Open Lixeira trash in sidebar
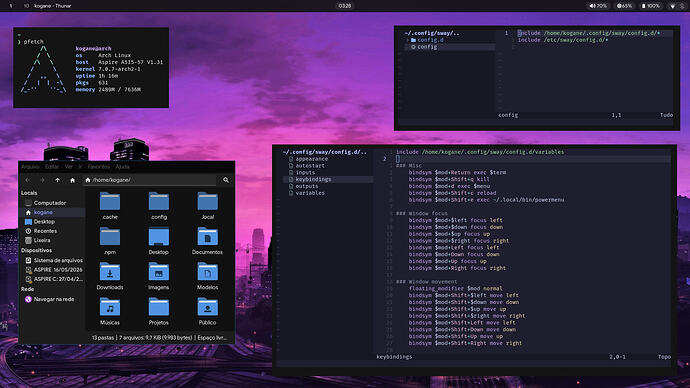 pos(52,240)
